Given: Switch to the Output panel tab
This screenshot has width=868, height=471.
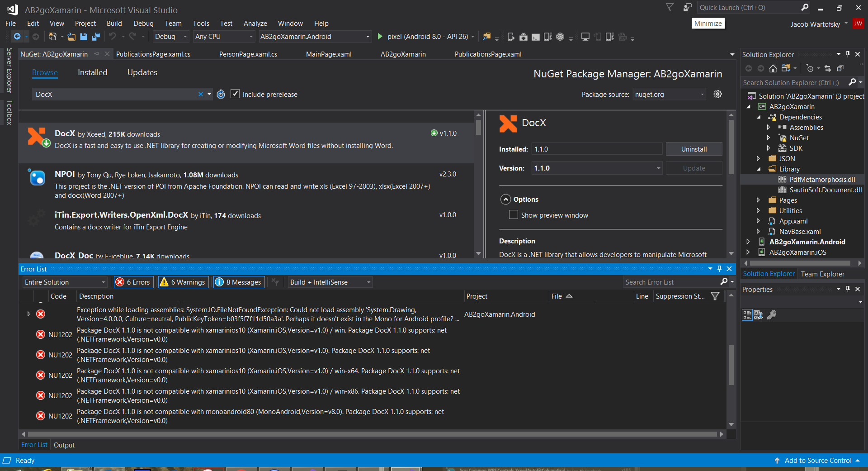Looking at the screenshot, I should coord(64,445).
